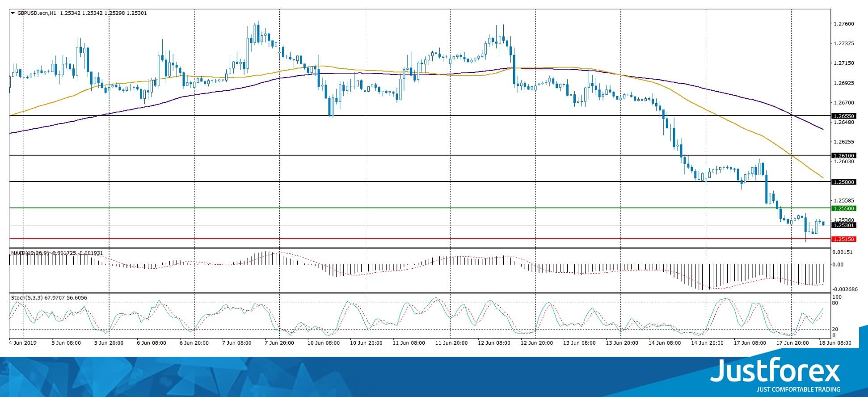Select the black 1.26100 level tag
Image resolution: width=868 pixels, height=397 pixels.
[843, 156]
